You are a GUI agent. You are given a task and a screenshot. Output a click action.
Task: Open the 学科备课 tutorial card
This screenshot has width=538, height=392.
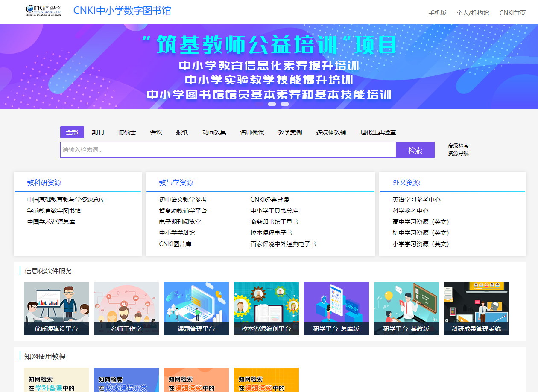coord(56,380)
